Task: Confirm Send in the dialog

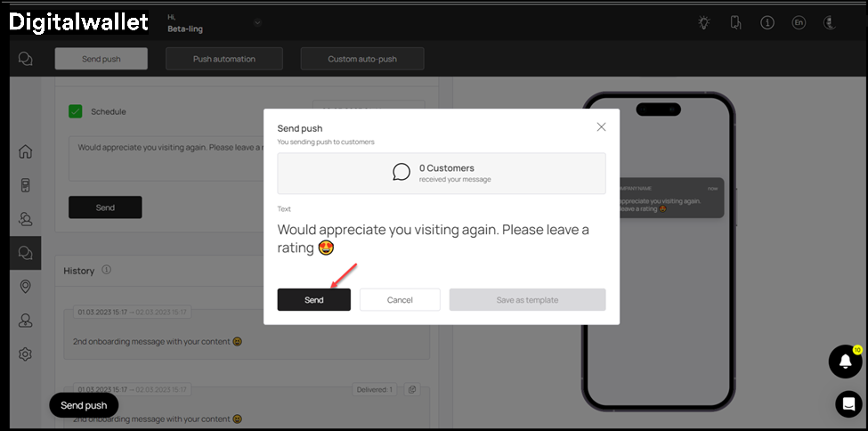Action: pos(314,300)
